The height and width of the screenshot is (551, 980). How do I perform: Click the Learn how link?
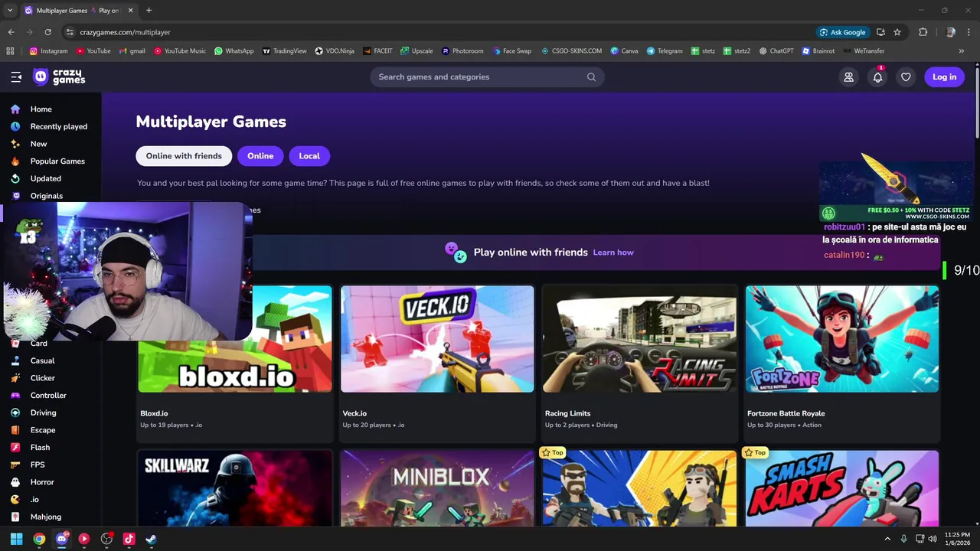tap(613, 253)
